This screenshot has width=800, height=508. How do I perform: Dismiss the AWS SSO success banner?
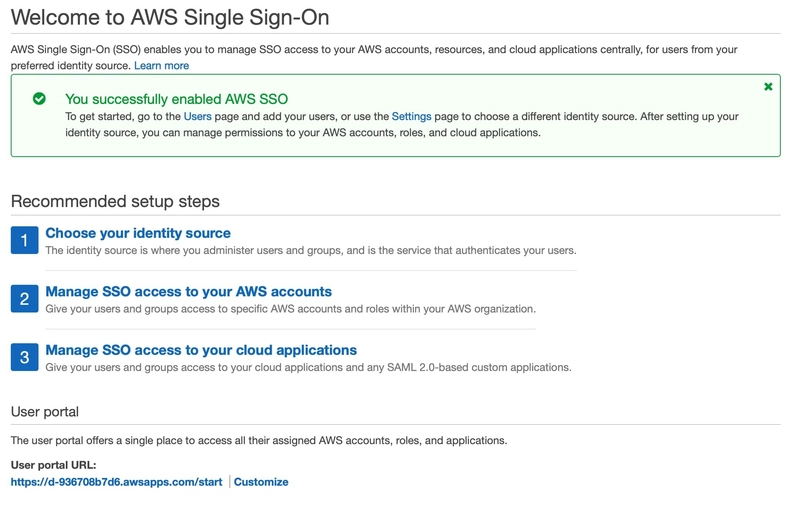768,87
